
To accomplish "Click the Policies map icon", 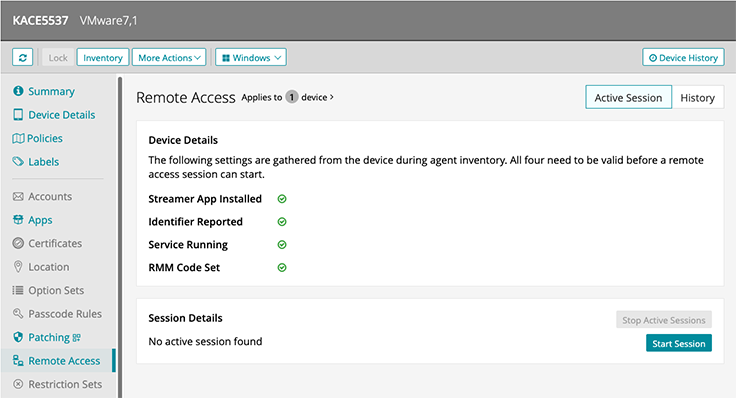I will coord(18,138).
